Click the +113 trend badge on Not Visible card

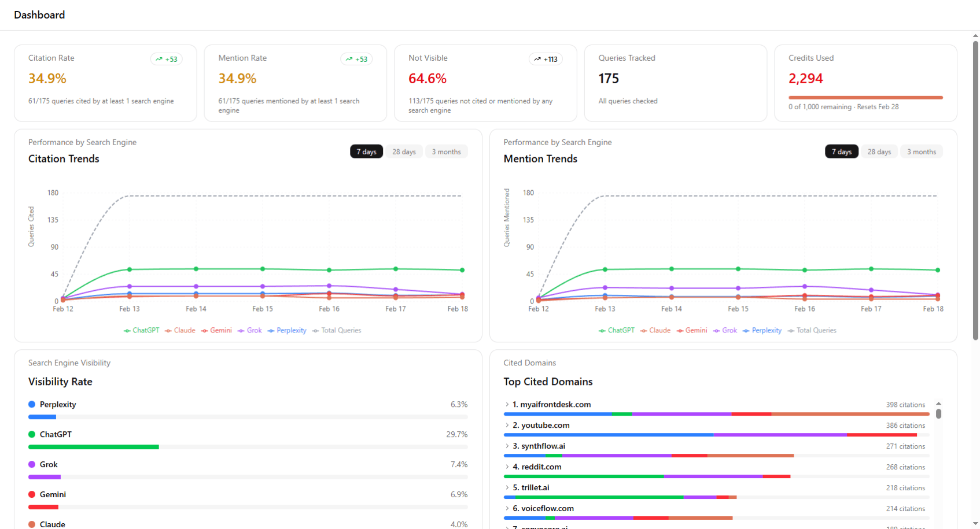click(546, 59)
